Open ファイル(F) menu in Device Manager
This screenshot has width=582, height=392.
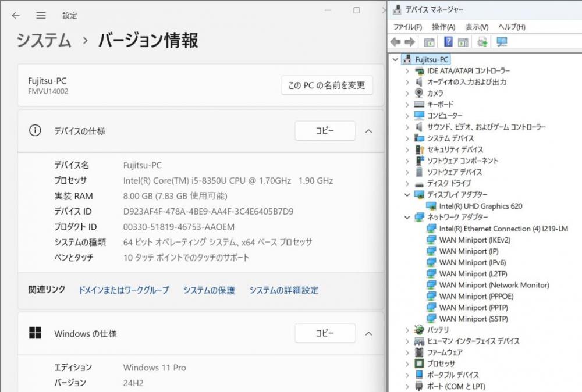(407, 27)
